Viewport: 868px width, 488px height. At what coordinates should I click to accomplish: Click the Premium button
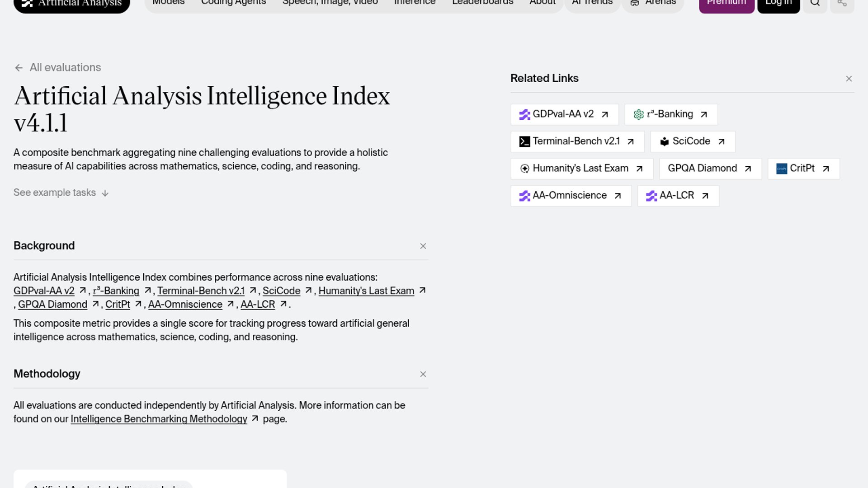[x=726, y=4]
